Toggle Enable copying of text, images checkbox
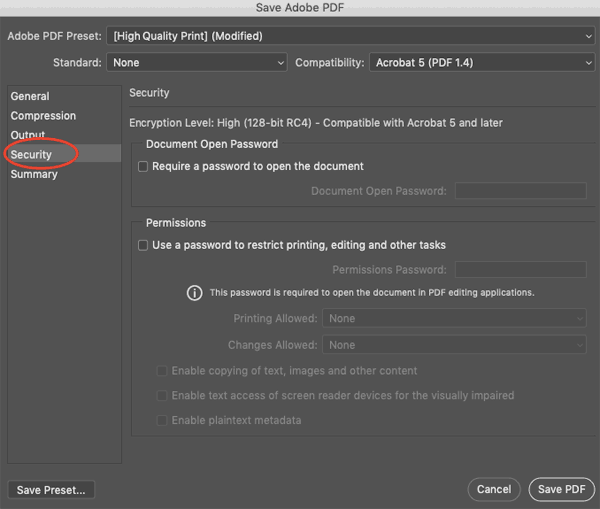The height and width of the screenshot is (509, 600). click(162, 371)
